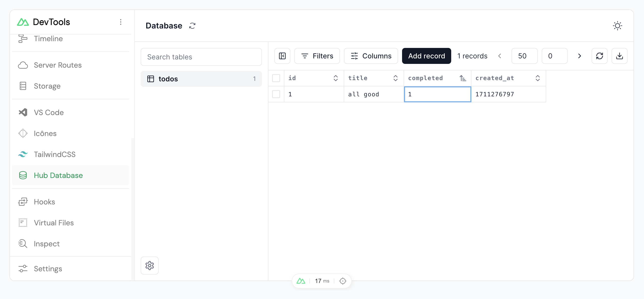Reload table records with refresh button

pyautogui.click(x=599, y=56)
